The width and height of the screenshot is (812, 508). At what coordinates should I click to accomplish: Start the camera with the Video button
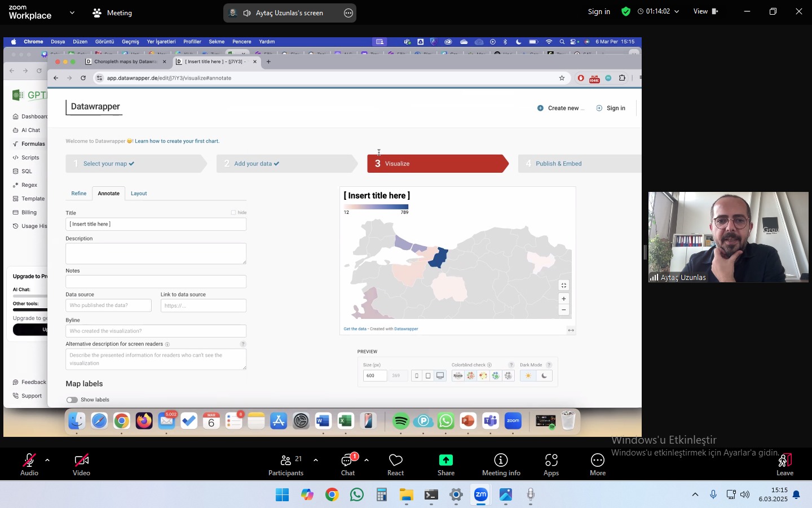point(81,465)
